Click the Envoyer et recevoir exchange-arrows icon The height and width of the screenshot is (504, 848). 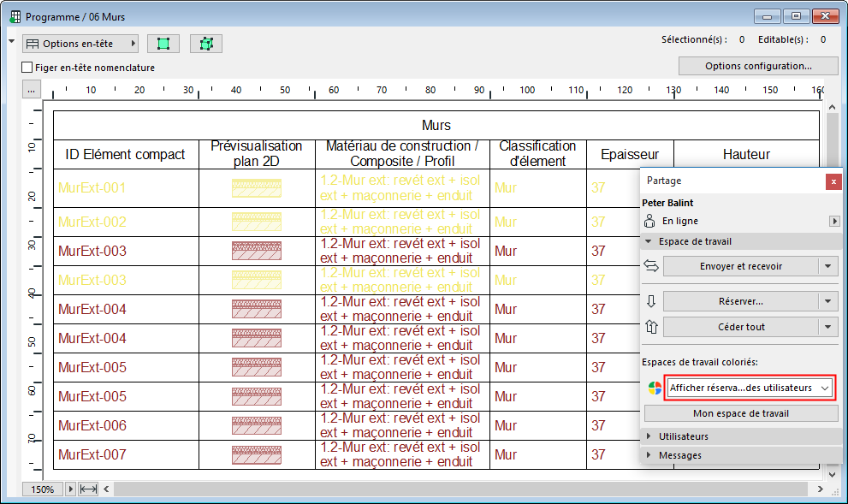click(651, 266)
